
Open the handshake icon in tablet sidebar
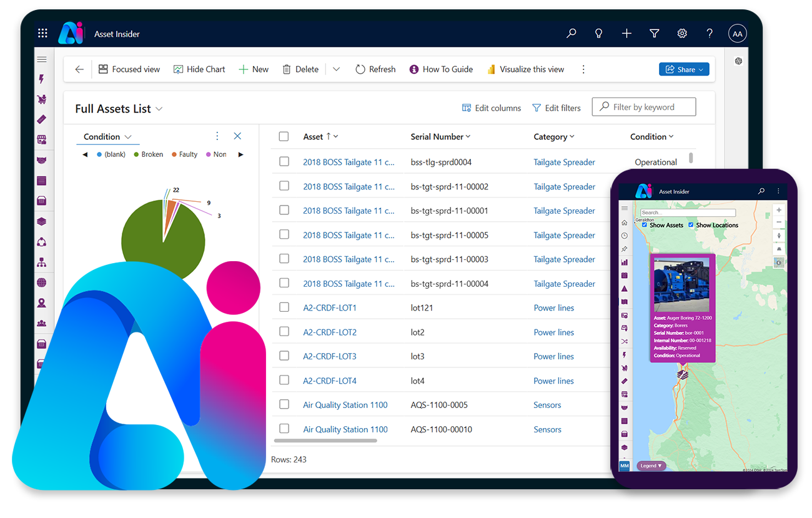pyautogui.click(x=42, y=161)
